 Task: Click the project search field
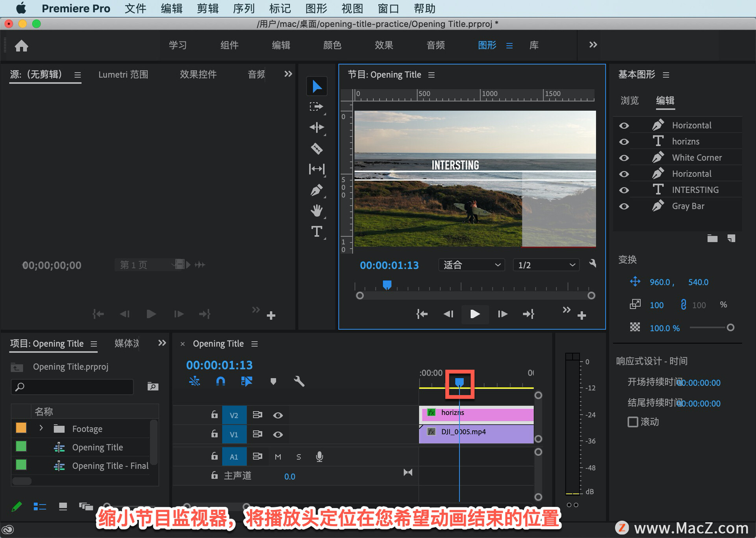point(73,386)
